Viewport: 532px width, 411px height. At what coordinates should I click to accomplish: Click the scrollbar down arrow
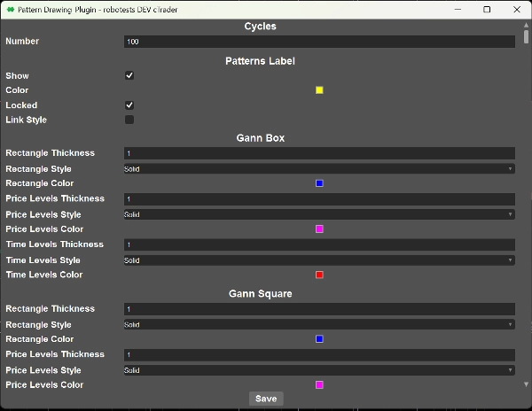pyautogui.click(x=526, y=384)
